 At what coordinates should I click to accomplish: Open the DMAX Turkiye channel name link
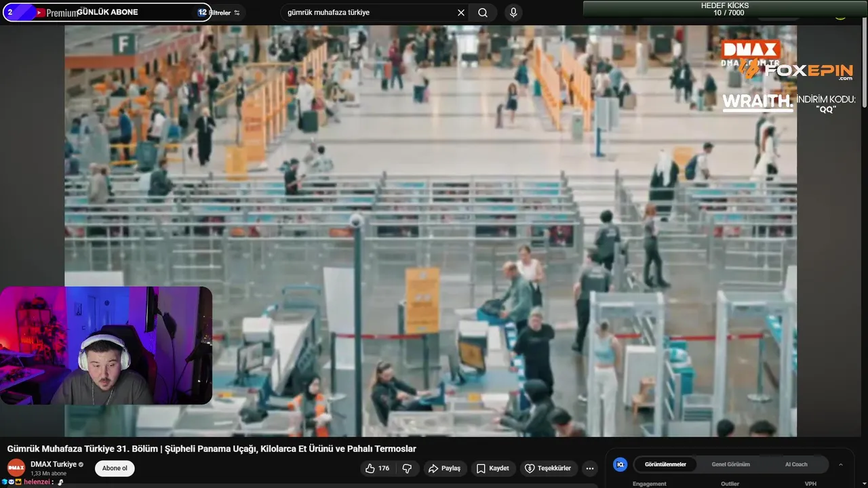click(54, 464)
